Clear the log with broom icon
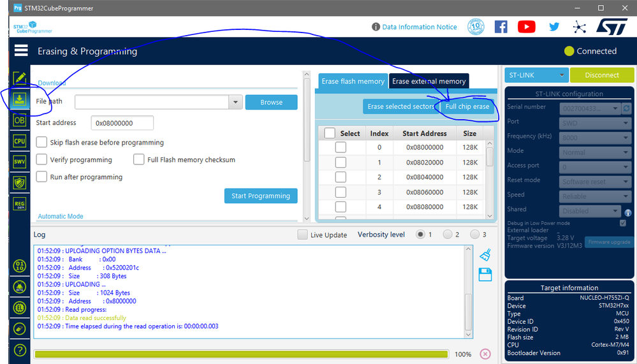Screen dimensions: 637x364 click(x=485, y=255)
